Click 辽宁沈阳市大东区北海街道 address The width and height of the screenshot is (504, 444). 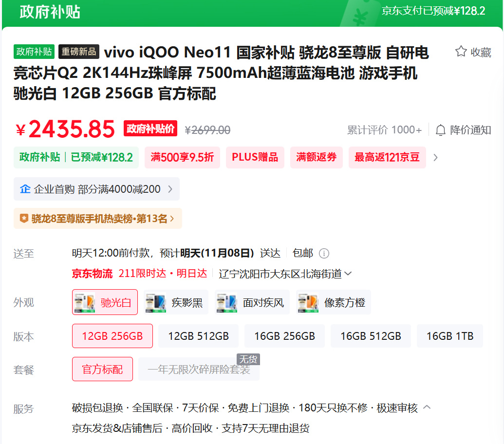(x=280, y=274)
